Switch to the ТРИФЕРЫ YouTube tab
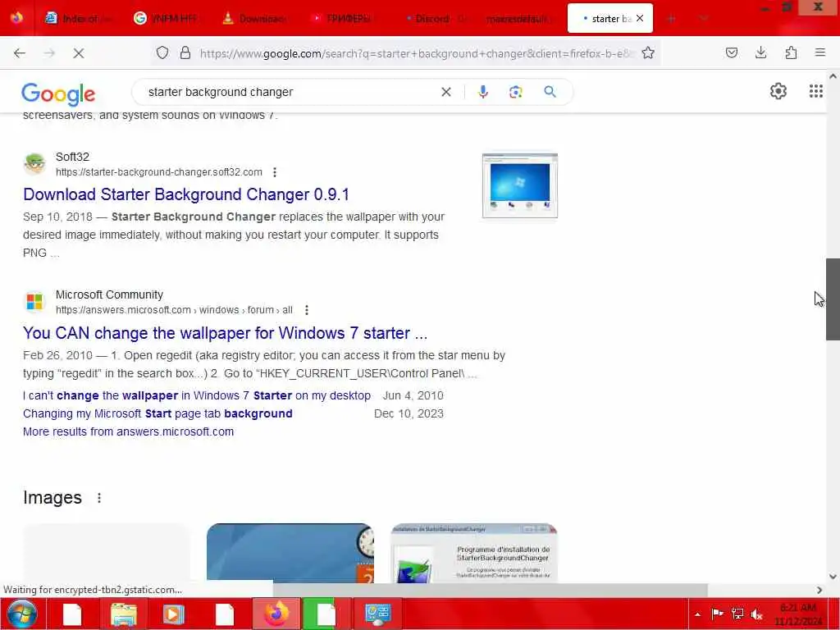This screenshot has width=840, height=630. click(x=344, y=19)
